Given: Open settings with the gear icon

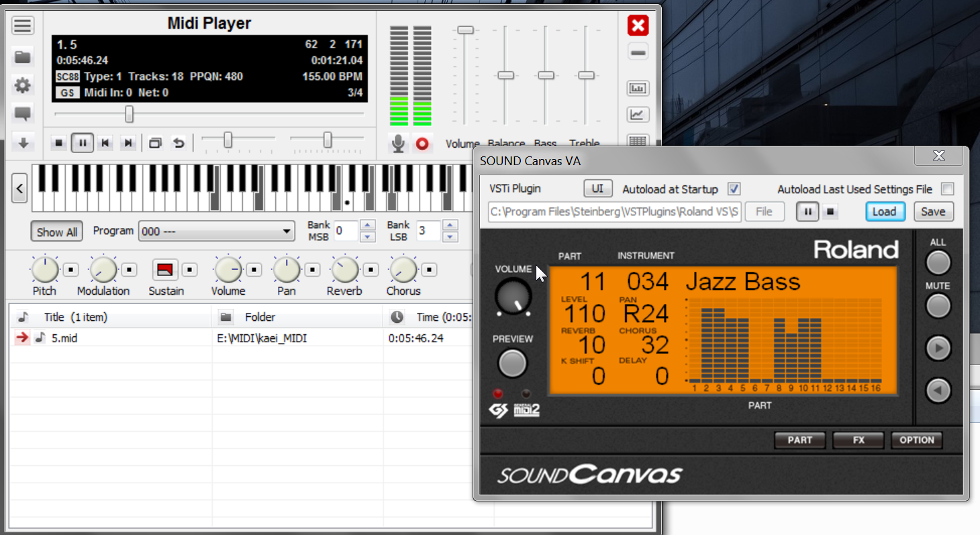Looking at the screenshot, I should tap(22, 85).
